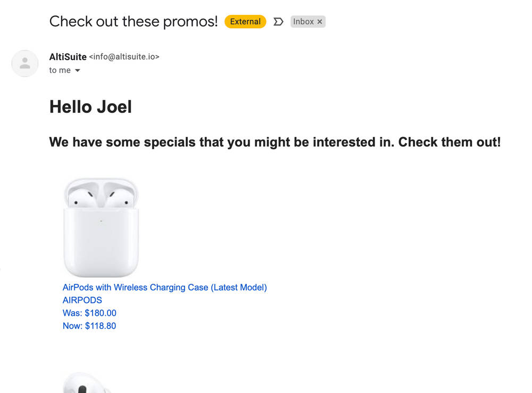Click the 'Now: $118.80' sale price link
The width and height of the screenshot is (532, 393).
point(89,326)
